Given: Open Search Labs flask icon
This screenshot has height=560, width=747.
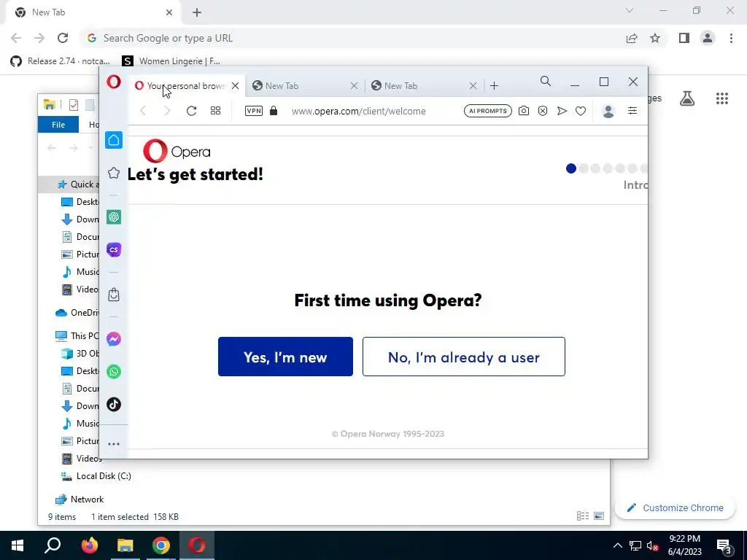Looking at the screenshot, I should coord(687,98).
